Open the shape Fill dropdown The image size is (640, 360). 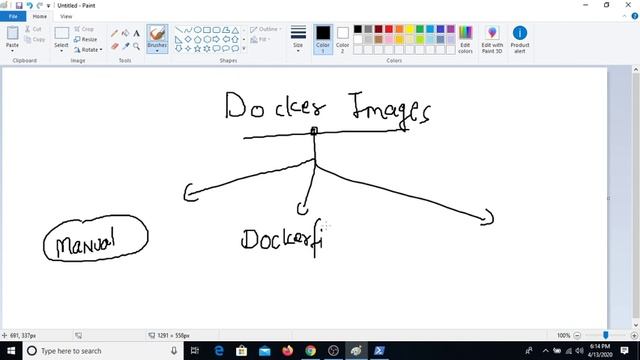coord(260,40)
